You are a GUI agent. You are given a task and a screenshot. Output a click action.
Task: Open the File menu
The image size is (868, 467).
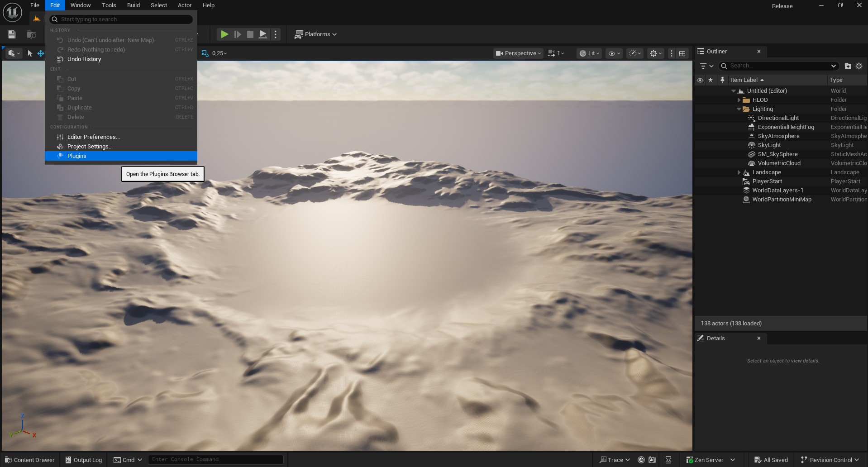[35, 5]
